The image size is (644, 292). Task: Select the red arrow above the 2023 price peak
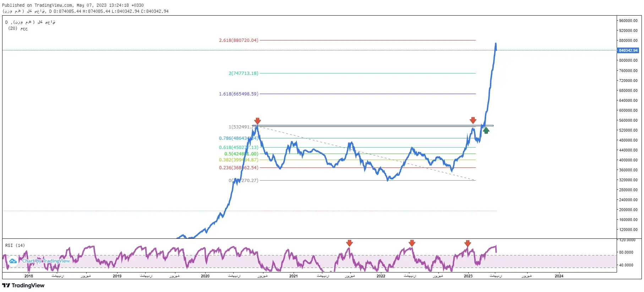[473, 120]
